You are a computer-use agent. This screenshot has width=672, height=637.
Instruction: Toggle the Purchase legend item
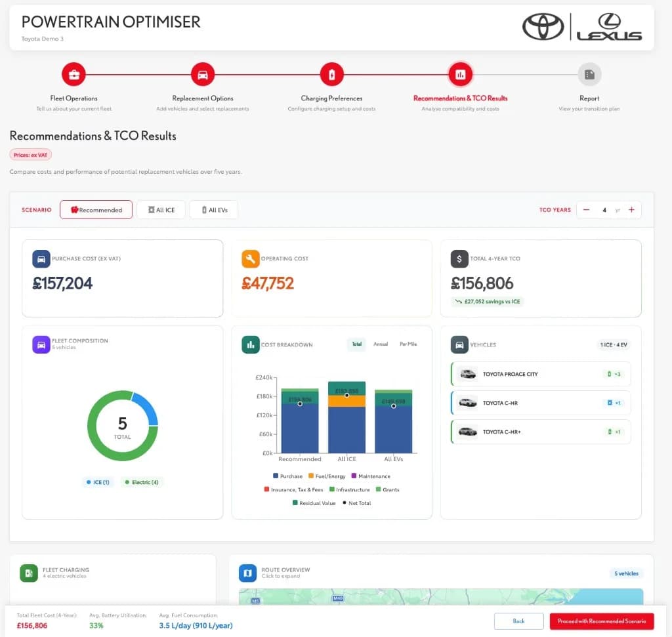pos(287,476)
